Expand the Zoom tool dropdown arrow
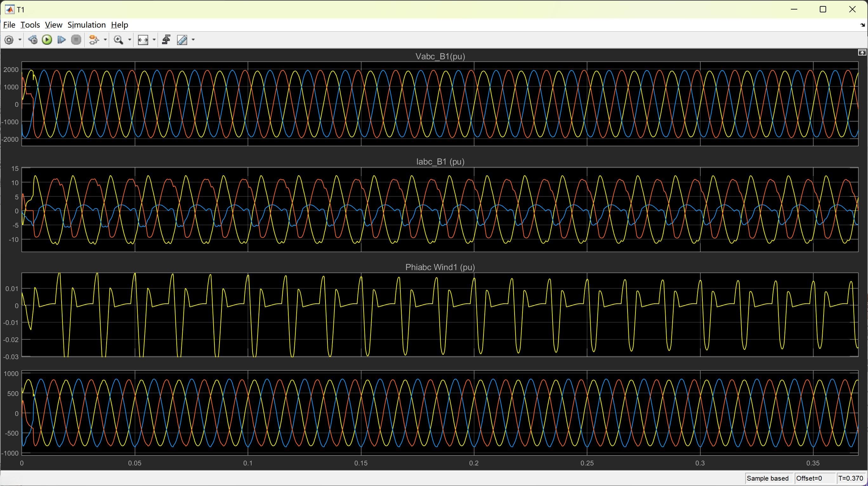 coord(129,40)
